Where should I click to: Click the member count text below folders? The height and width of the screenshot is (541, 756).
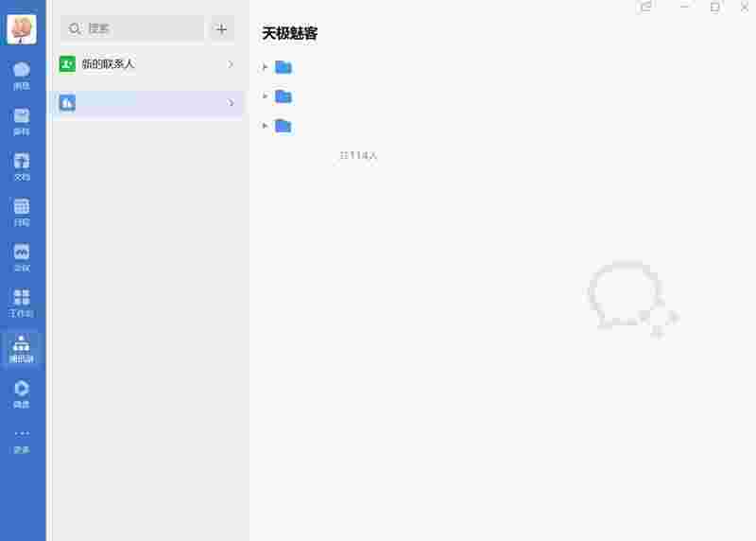click(x=358, y=155)
